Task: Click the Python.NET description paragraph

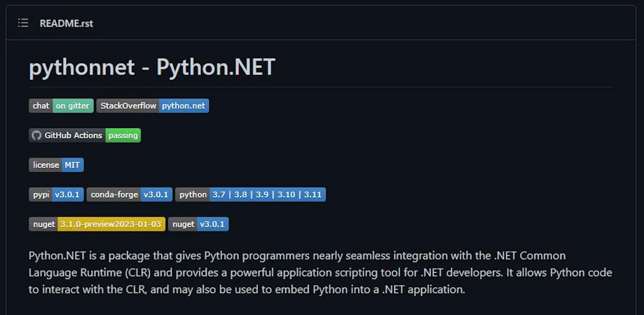Action: coord(320,272)
